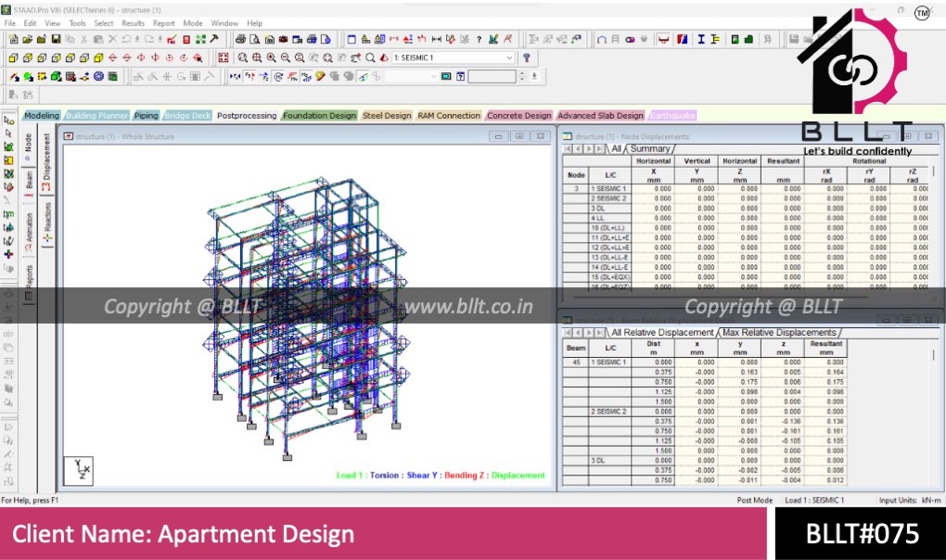Click the New Structure icon
The image size is (946, 560).
pyautogui.click(x=13, y=39)
